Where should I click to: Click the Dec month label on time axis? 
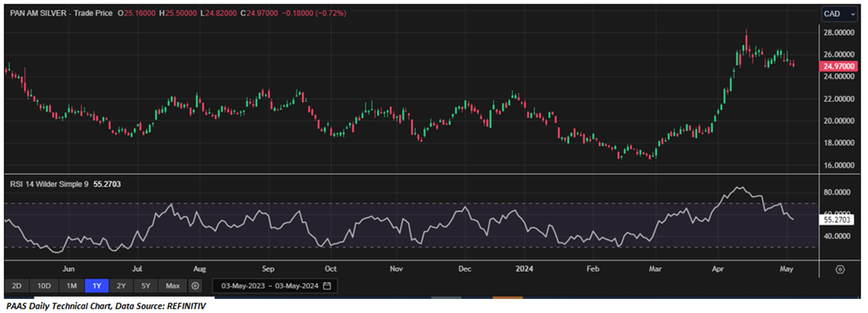[x=464, y=270]
